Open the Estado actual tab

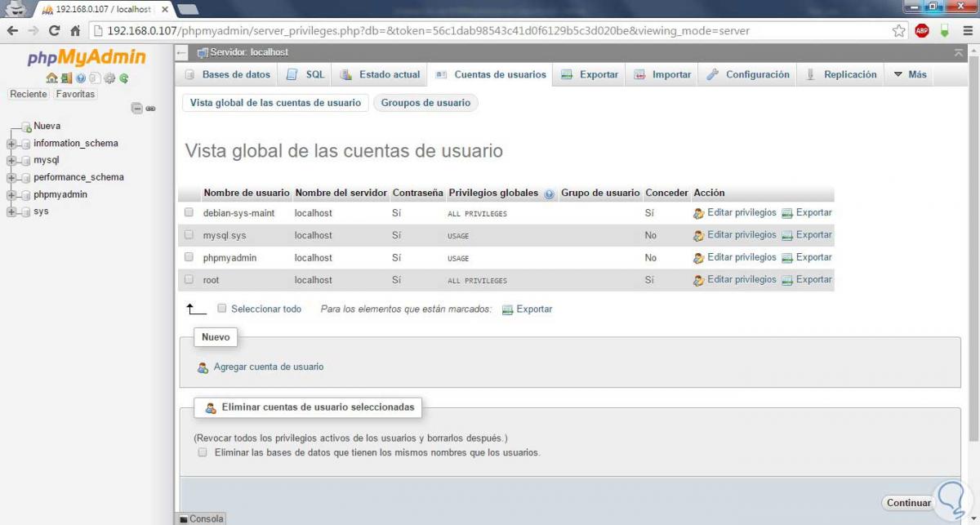[x=380, y=74]
